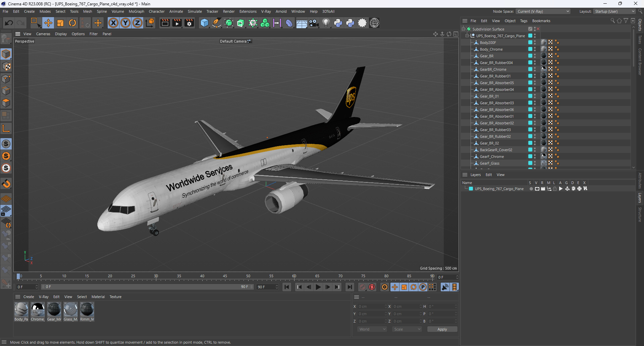The image size is (644, 346).
Task: Open Edit Render Settings icon
Action: [x=189, y=23]
